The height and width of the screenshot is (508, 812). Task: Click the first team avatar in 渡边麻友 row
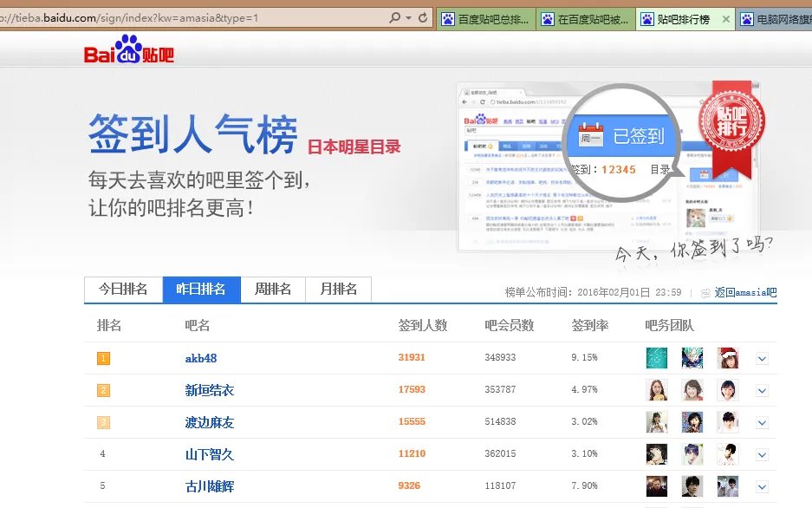click(657, 422)
